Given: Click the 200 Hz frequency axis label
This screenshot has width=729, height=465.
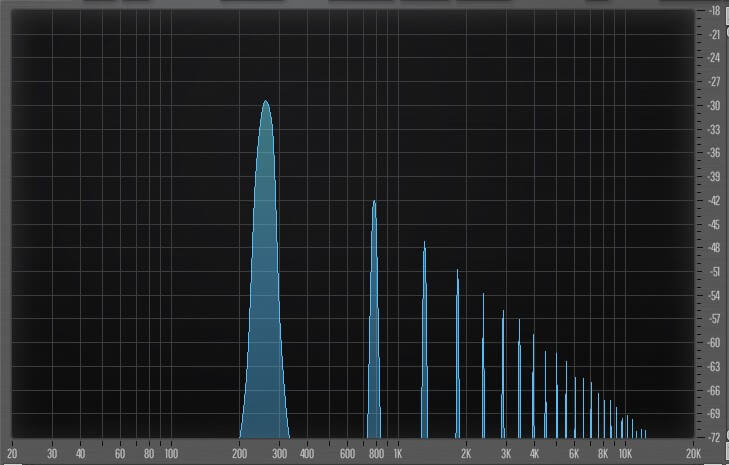Looking at the screenshot, I should tap(240, 453).
